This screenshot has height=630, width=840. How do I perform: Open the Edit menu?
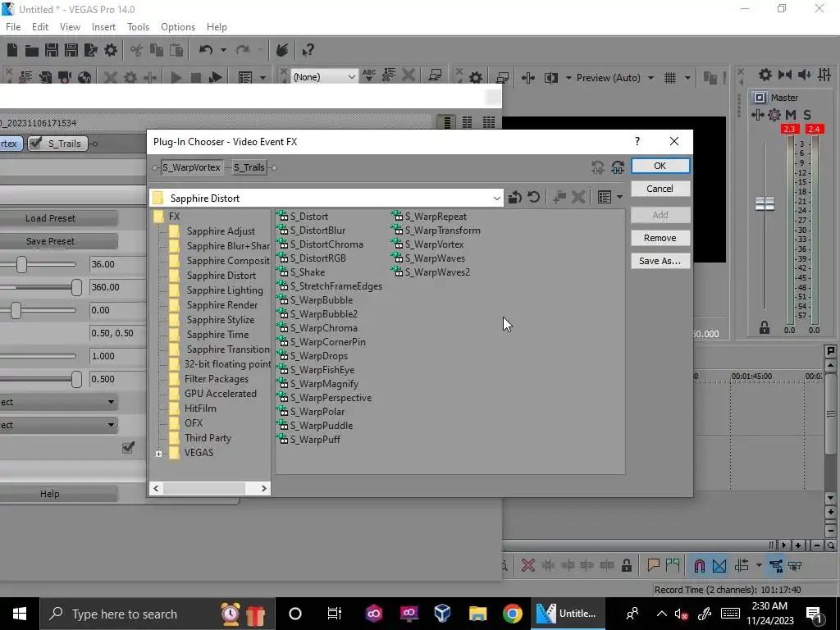click(x=40, y=27)
